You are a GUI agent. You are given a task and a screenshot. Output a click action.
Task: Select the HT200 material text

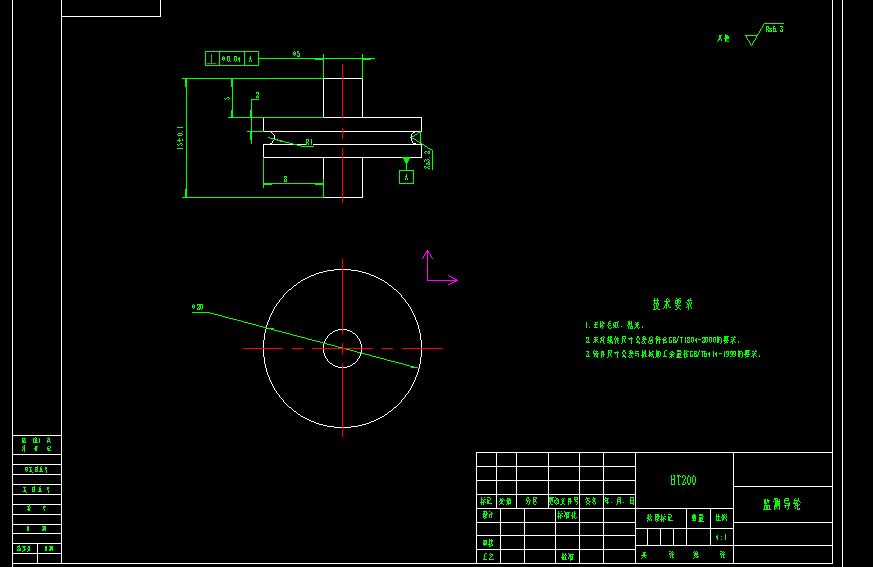click(683, 480)
